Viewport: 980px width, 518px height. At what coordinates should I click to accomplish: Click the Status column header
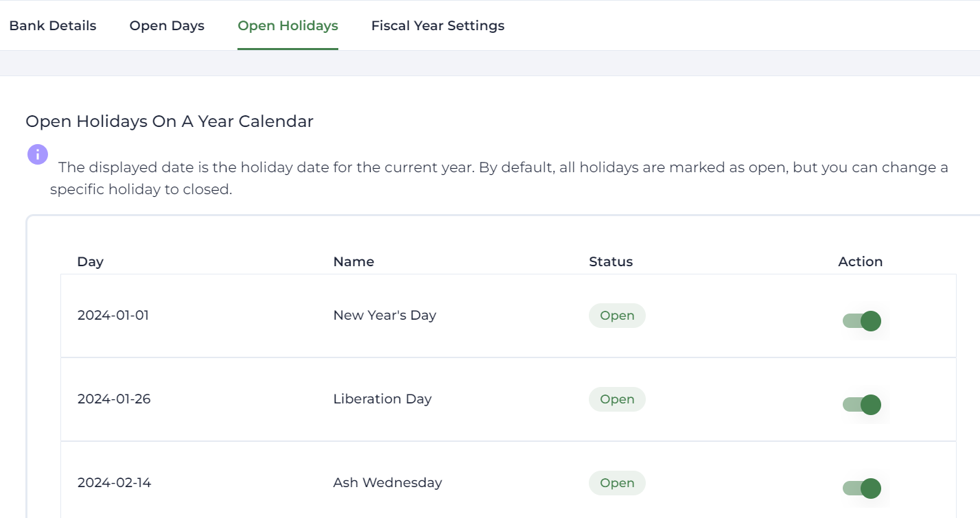click(611, 261)
